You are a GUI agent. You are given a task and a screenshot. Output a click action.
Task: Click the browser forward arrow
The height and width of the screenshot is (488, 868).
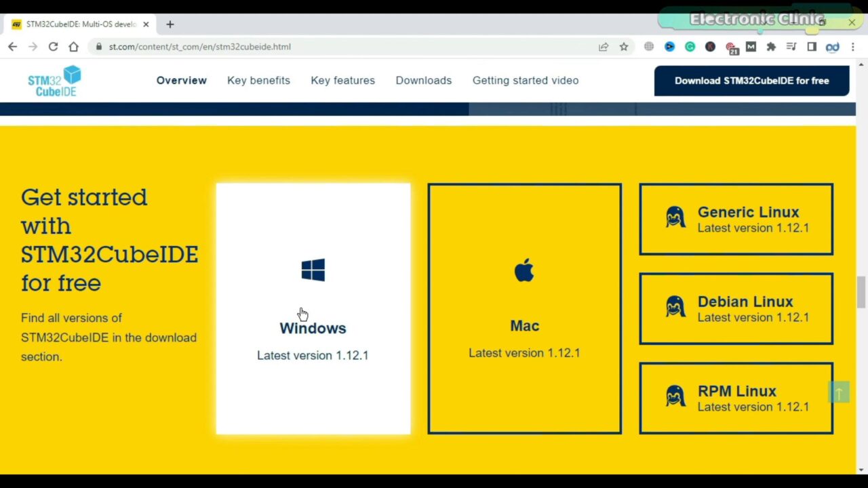tap(33, 47)
